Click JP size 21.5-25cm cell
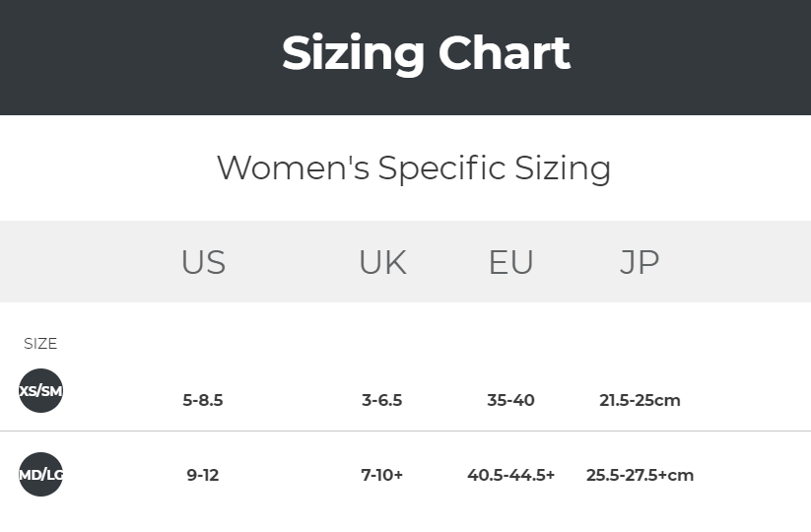This screenshot has height=532, width=811. point(640,400)
